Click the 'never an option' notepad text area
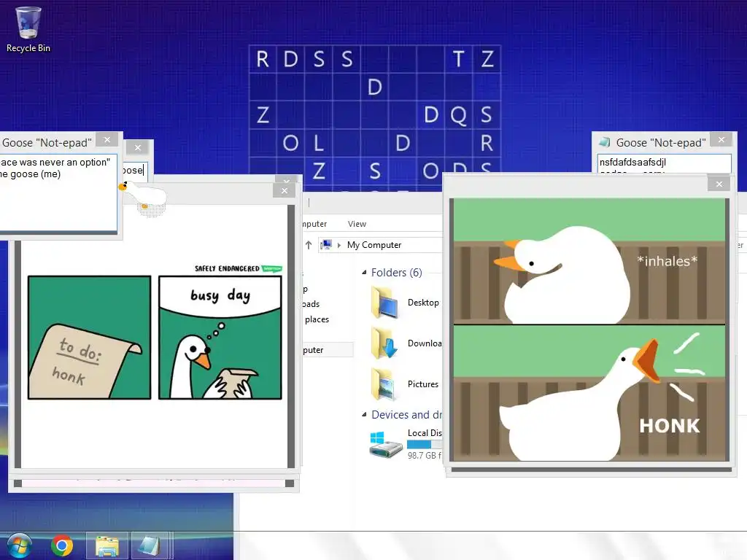The width and height of the screenshot is (747, 560). coord(58,192)
